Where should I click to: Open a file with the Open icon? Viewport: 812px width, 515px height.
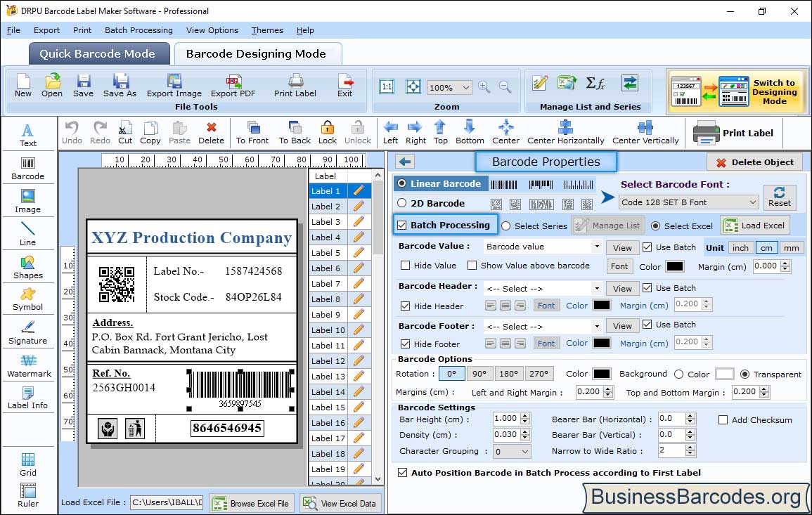pyautogui.click(x=52, y=86)
